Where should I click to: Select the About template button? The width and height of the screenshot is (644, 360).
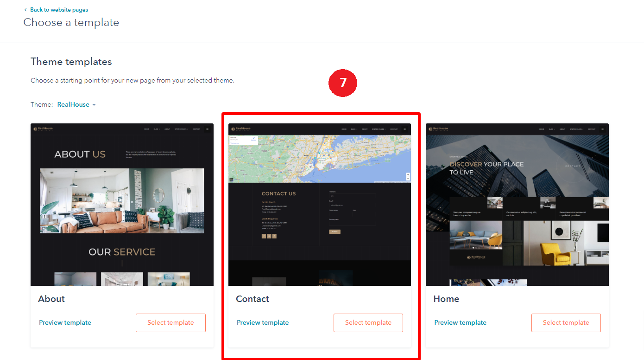click(x=170, y=323)
